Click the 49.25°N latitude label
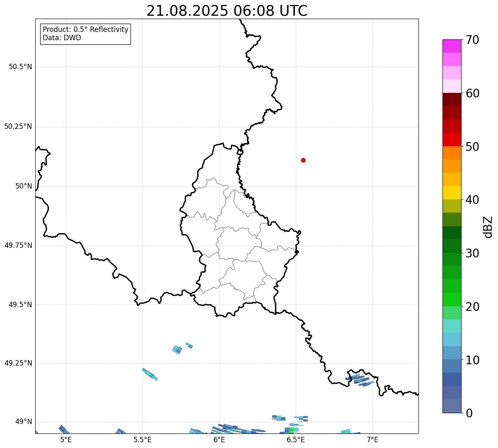Image resolution: width=498 pixels, height=448 pixels. click(x=18, y=363)
